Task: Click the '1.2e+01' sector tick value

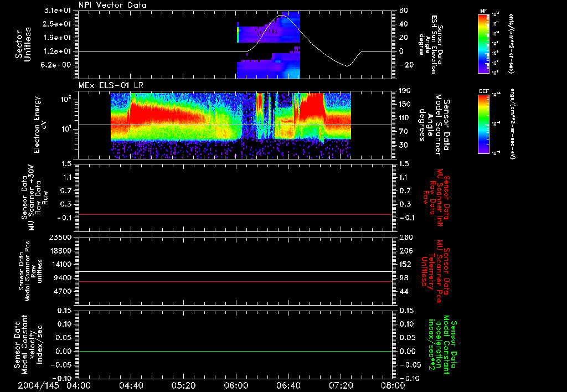Action: point(56,51)
